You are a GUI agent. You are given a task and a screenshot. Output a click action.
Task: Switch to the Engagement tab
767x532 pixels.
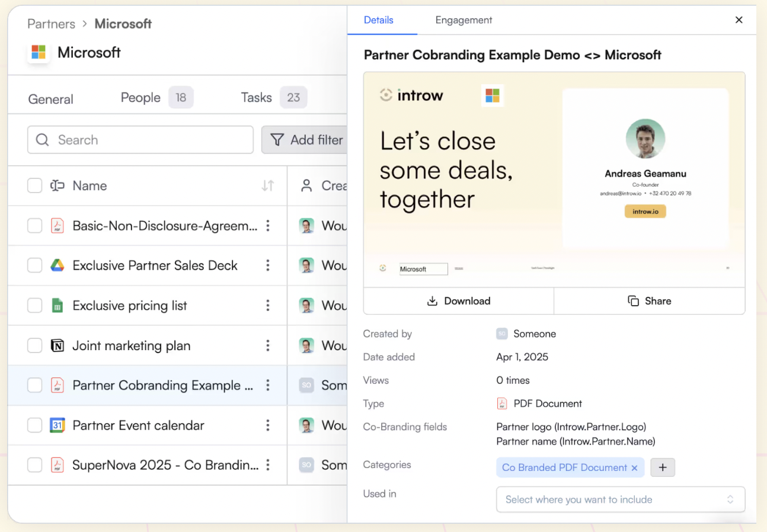coord(464,20)
